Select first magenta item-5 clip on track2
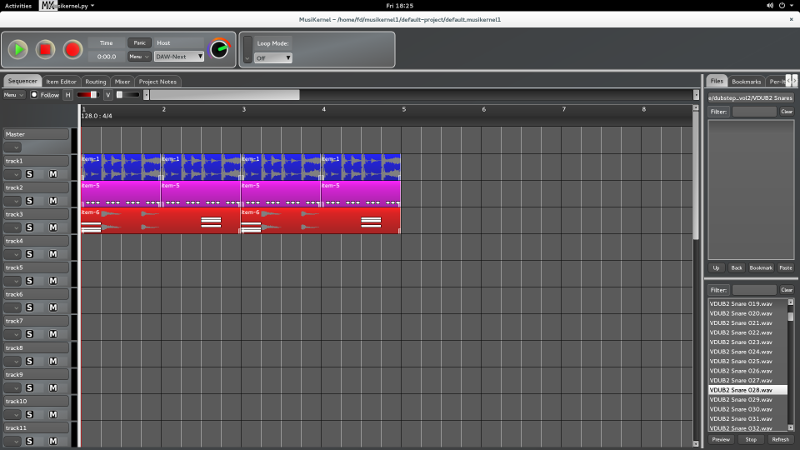 (x=121, y=194)
